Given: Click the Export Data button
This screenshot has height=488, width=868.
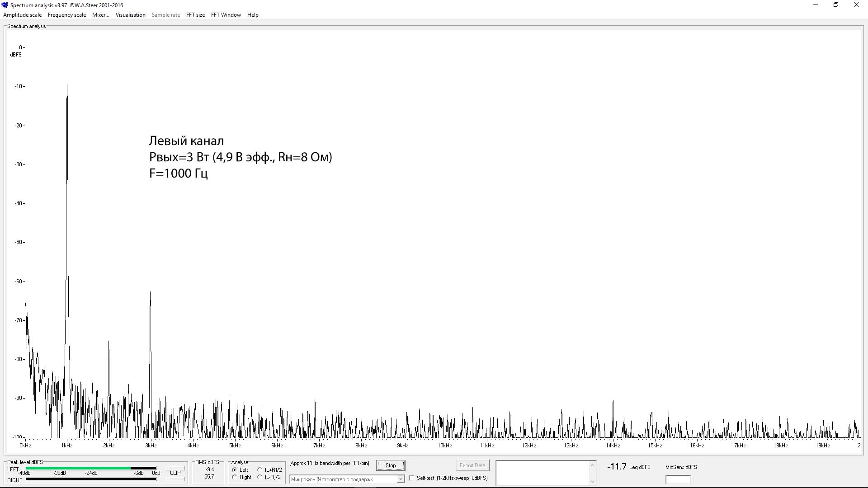Looking at the screenshot, I should (472, 465).
